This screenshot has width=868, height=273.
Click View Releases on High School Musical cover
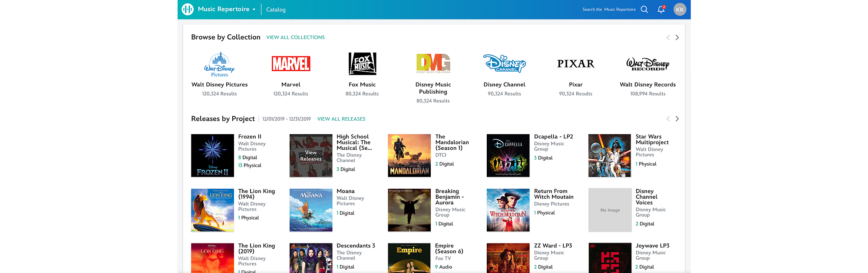[x=311, y=155]
